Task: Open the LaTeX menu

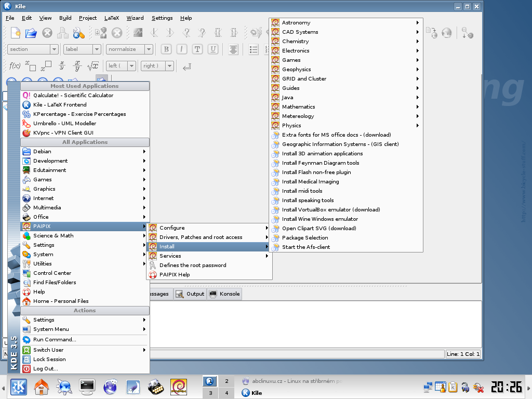Action: pos(112,18)
